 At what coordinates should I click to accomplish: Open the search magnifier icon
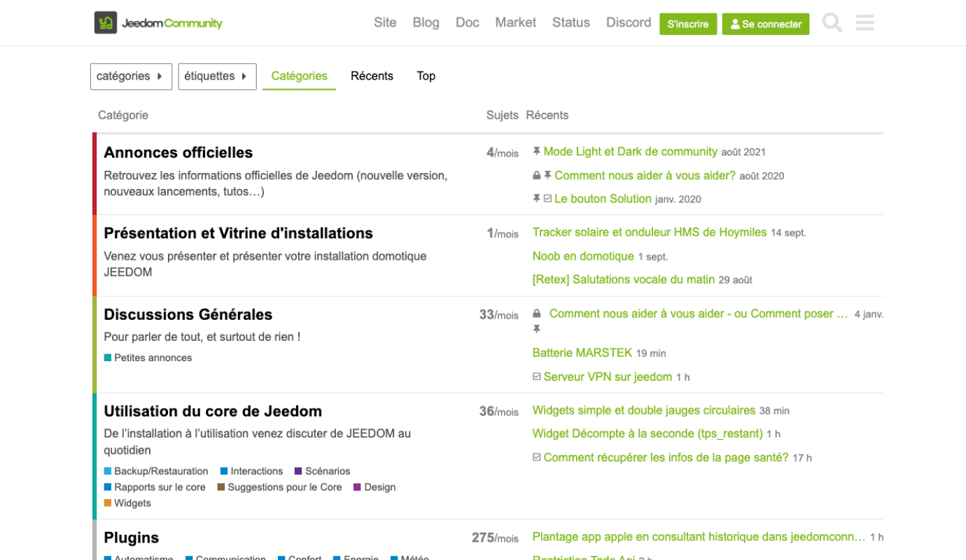pyautogui.click(x=832, y=23)
